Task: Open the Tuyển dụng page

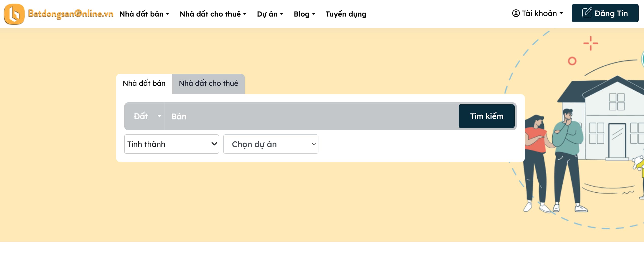Action: click(346, 14)
